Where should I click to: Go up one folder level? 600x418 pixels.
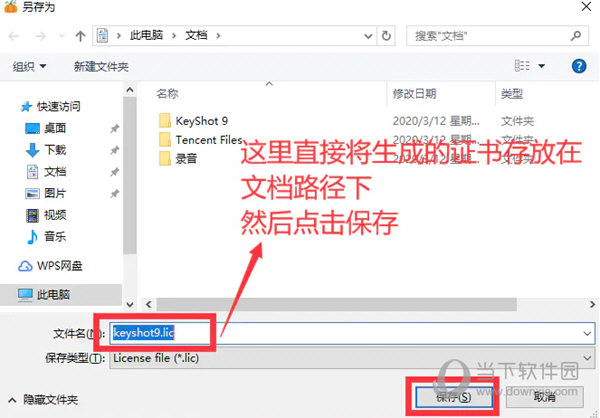80,36
